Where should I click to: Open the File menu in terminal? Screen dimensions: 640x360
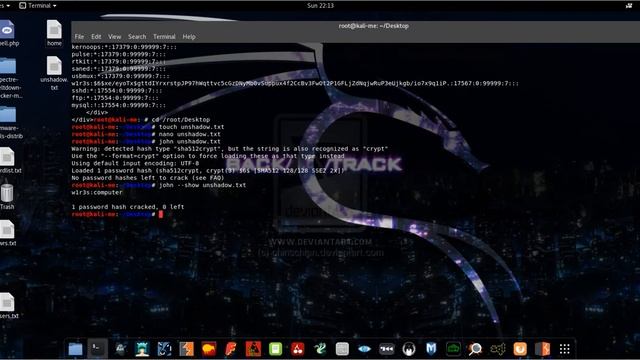pos(79,37)
